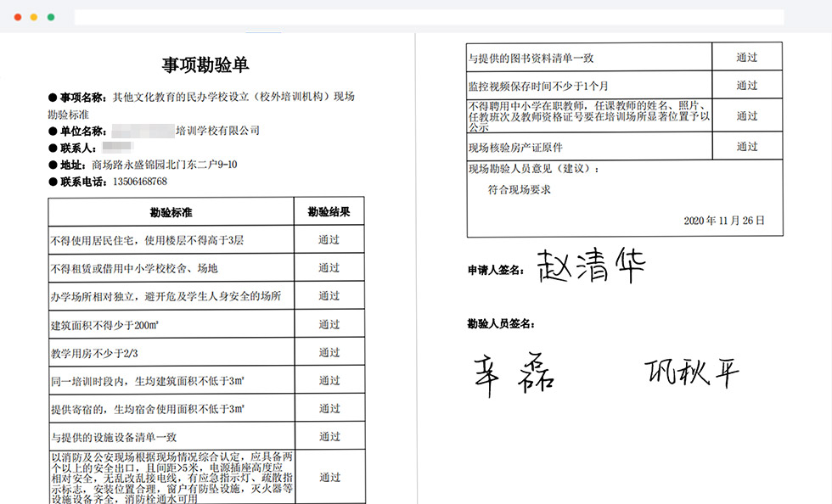Click the 勘验标准 column header
832x504 pixels.
point(171,212)
